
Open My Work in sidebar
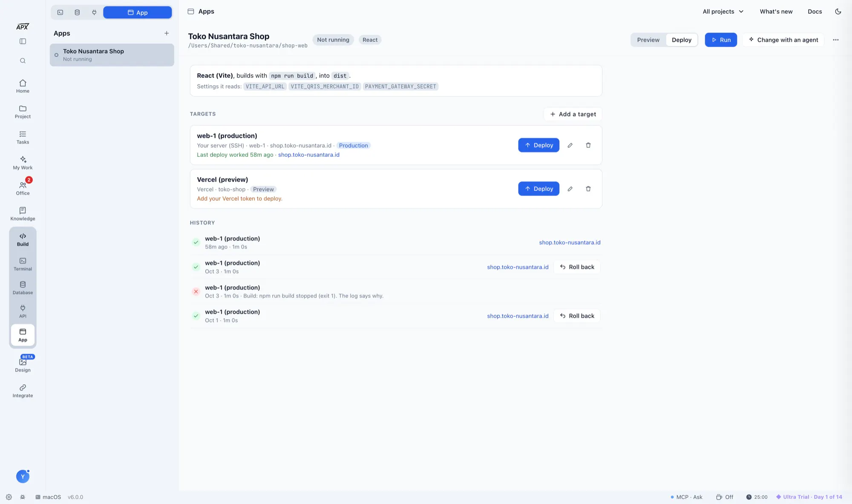[x=23, y=163]
